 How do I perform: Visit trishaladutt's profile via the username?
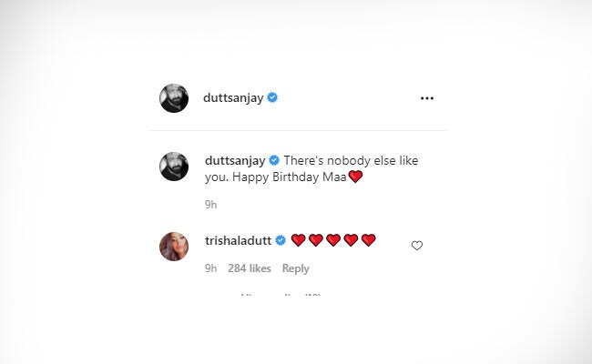click(238, 240)
